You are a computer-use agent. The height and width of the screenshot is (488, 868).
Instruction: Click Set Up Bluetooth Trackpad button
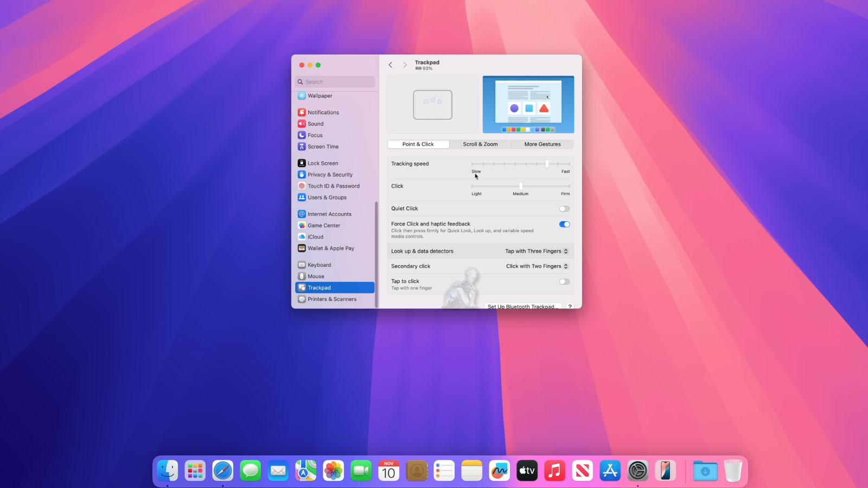tap(523, 306)
